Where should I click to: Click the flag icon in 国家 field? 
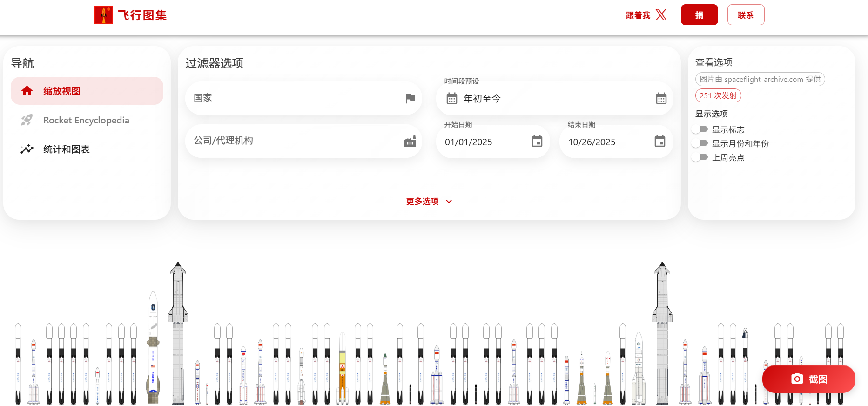(410, 98)
